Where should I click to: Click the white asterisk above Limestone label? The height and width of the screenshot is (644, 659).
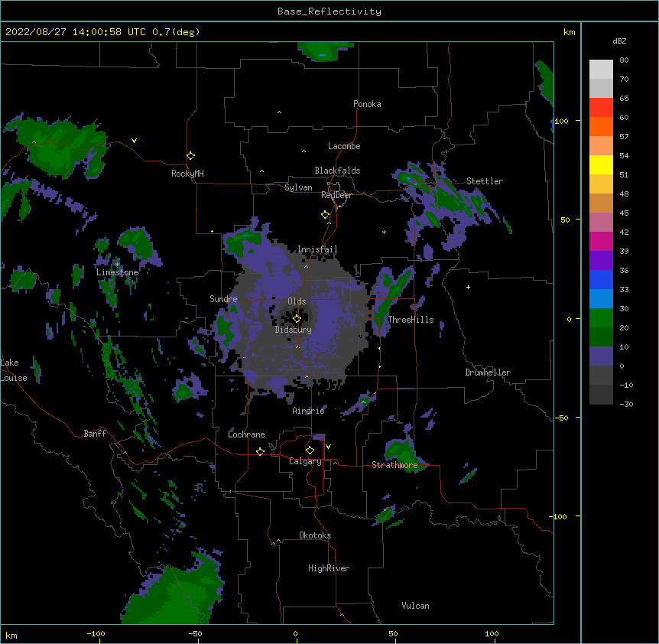tap(117, 265)
